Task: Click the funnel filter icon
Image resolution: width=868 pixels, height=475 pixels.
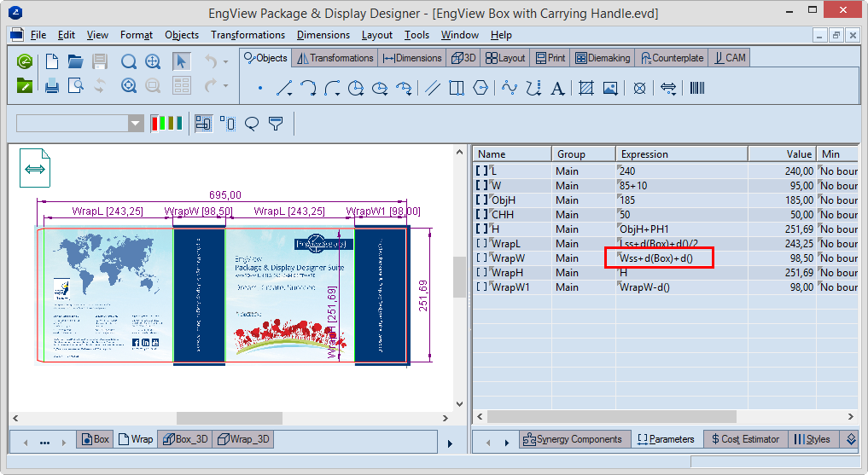Action: pos(276,124)
